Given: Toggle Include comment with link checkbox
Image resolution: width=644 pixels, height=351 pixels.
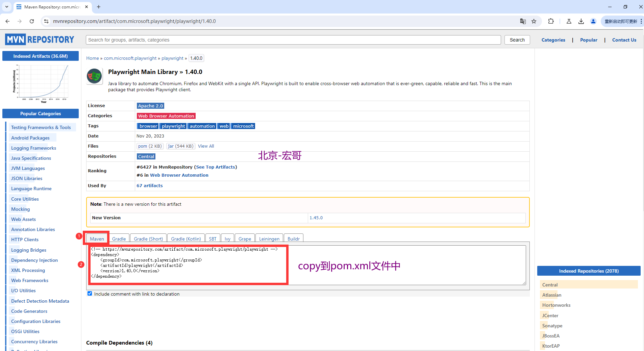Looking at the screenshot, I should pyautogui.click(x=90, y=294).
